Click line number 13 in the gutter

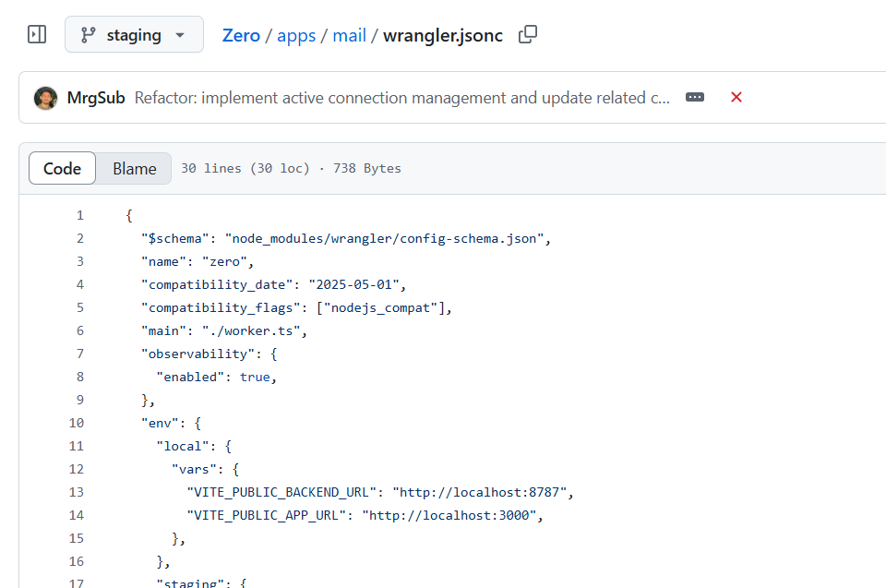pos(77,492)
